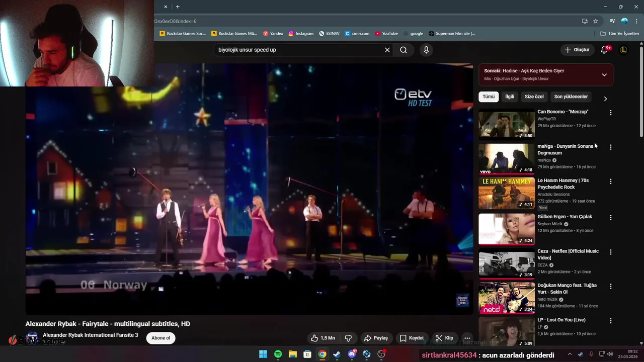Create a clip with Klip button
The width and height of the screenshot is (644, 362).
coord(444,338)
